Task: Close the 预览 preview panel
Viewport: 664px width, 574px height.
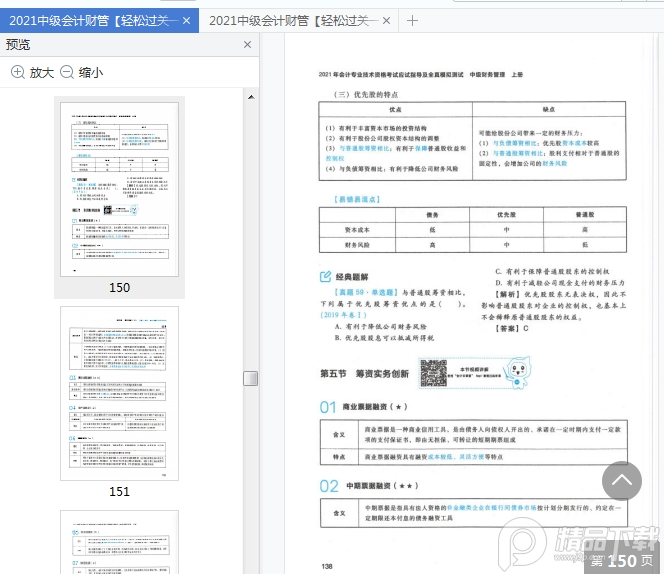Action: click(x=248, y=44)
